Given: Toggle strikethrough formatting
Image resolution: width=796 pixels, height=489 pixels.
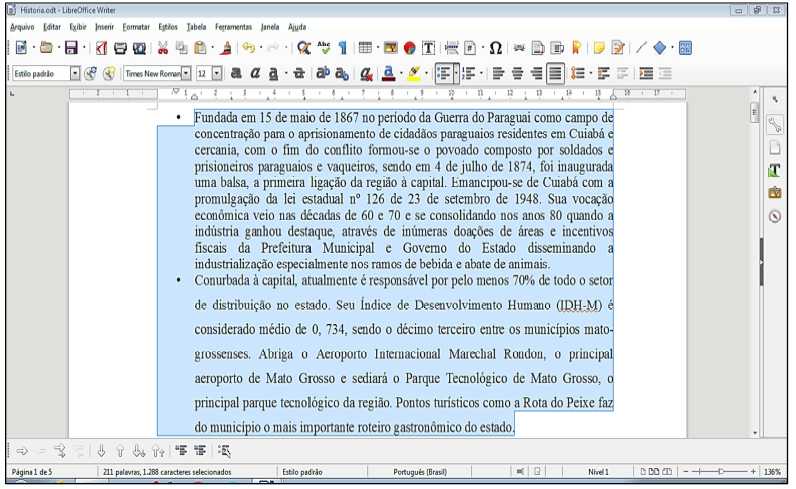Looking at the screenshot, I should [299, 74].
